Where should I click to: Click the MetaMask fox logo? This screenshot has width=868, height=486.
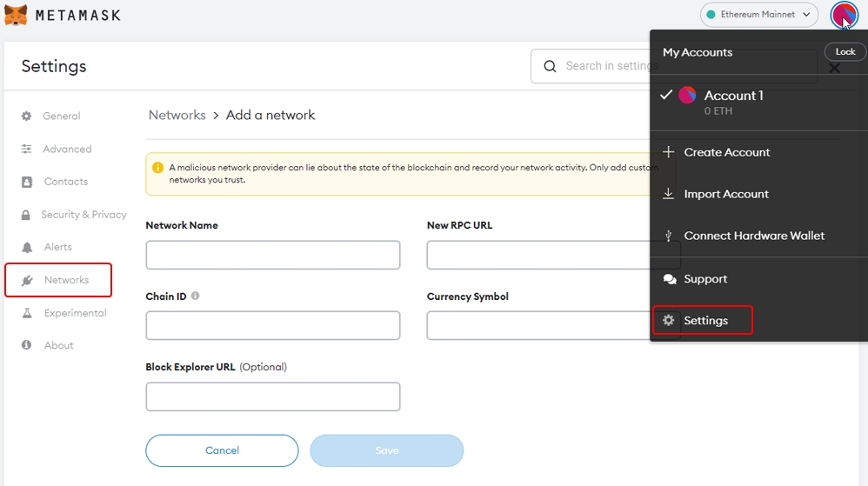click(16, 15)
